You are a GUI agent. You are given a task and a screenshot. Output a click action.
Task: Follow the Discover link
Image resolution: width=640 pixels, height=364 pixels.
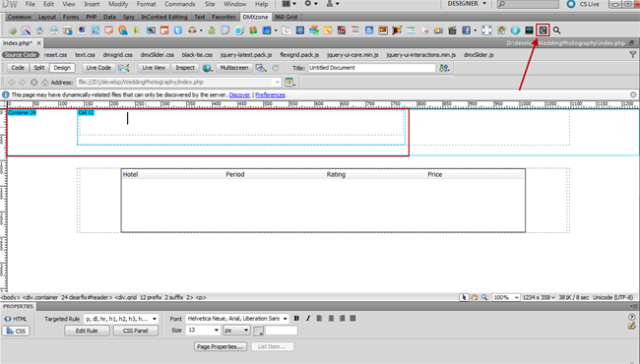pyautogui.click(x=239, y=95)
